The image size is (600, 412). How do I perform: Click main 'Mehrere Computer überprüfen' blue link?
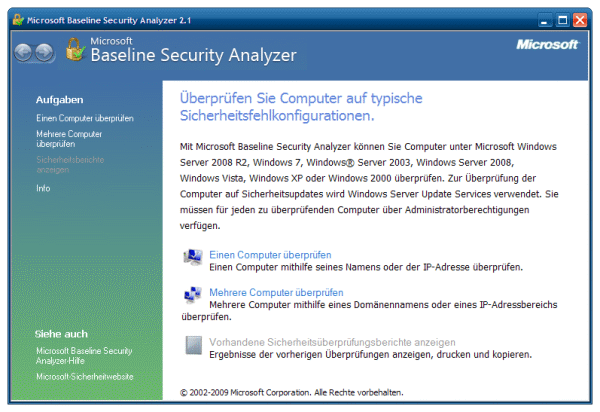pos(277,292)
